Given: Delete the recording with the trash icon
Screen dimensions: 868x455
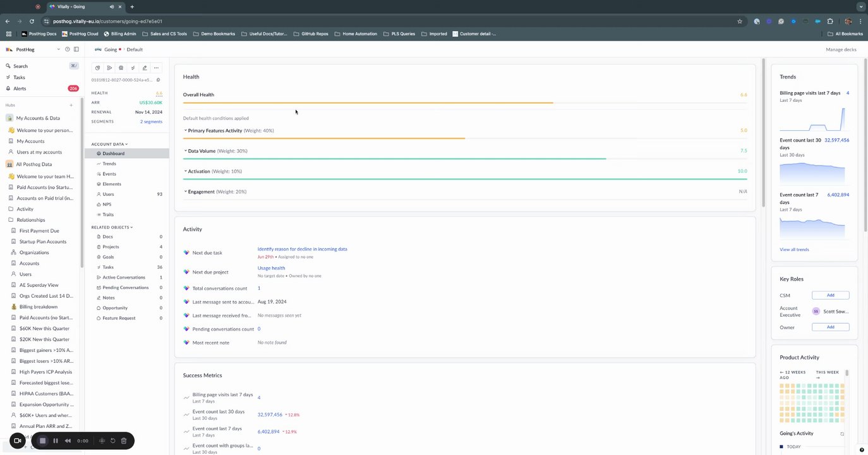Looking at the screenshot, I should [124, 440].
